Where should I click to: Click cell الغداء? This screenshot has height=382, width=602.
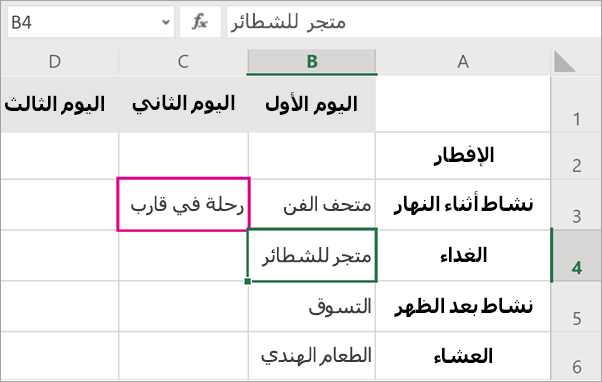coord(463,255)
